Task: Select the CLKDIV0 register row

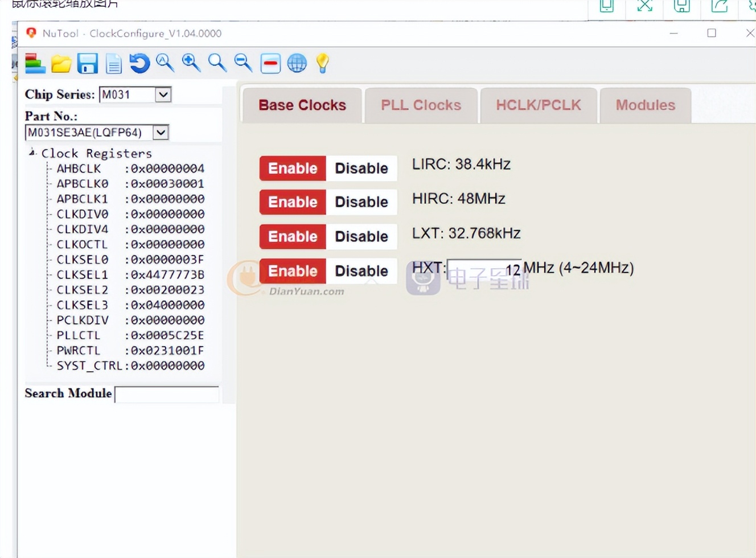Action: pyautogui.click(x=130, y=214)
